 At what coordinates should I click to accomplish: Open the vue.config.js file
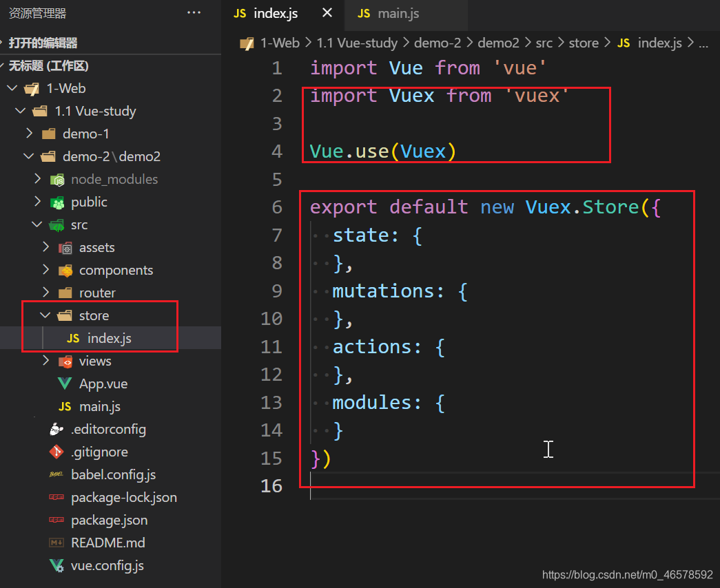click(107, 565)
